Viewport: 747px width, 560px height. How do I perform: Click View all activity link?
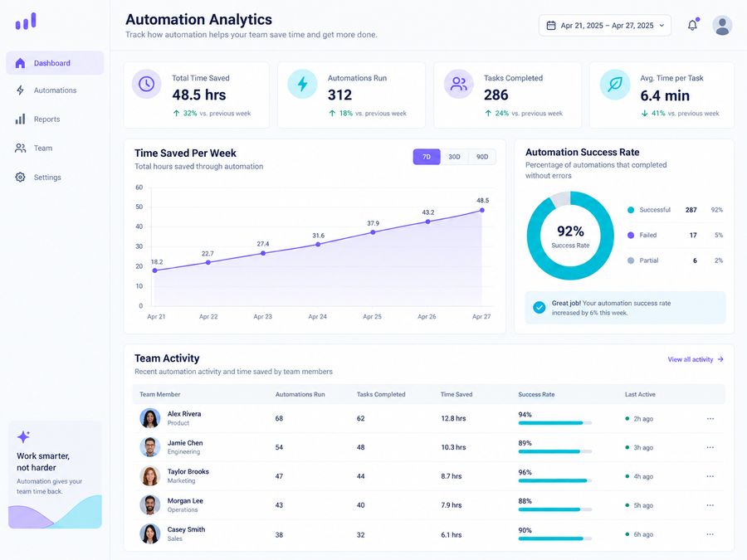(696, 359)
